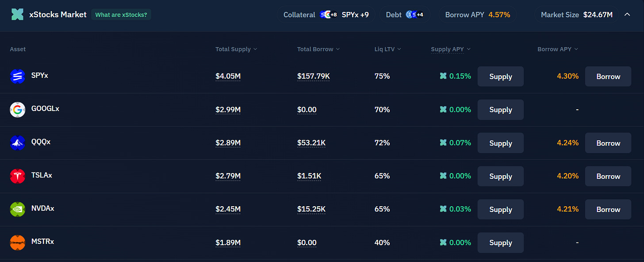Viewport: 644px width, 262px height.
Task: Sort by Borrow APY column header
Action: pyautogui.click(x=558, y=49)
